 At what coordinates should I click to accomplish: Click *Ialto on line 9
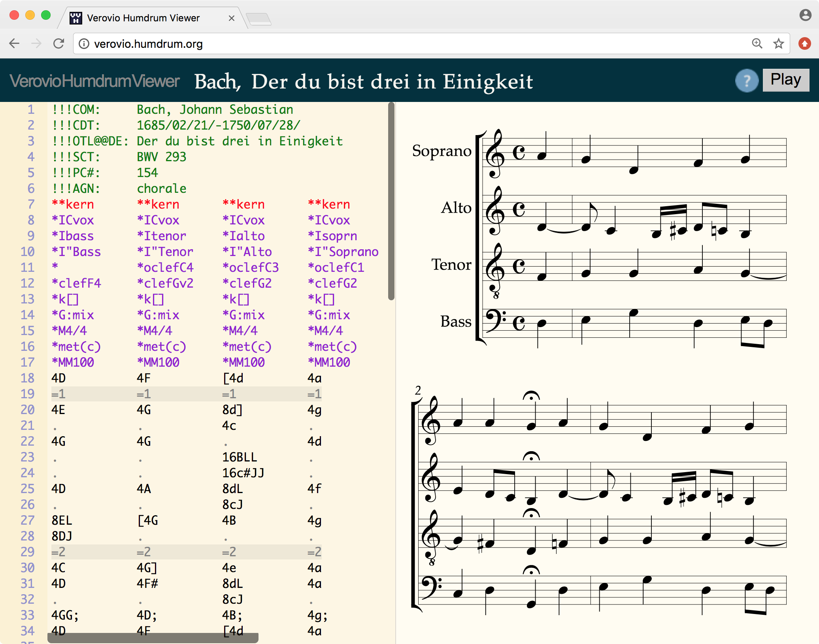(x=243, y=236)
